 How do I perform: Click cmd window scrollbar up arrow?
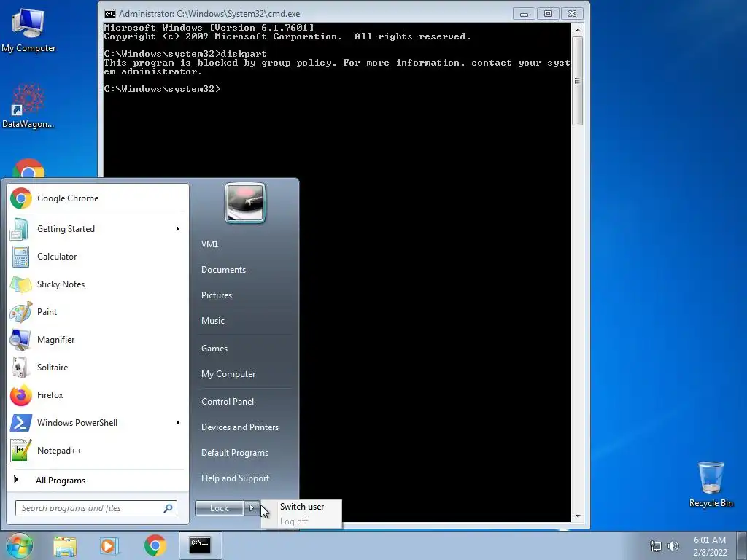click(578, 30)
